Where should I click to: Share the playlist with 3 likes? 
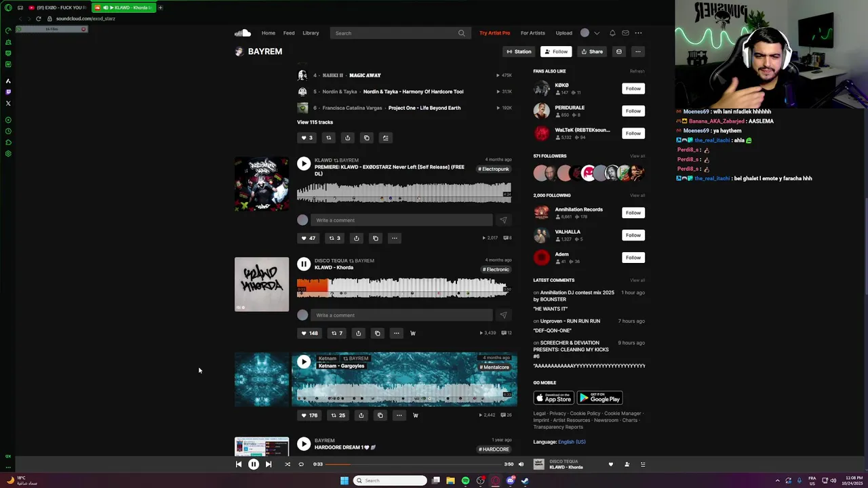pos(347,138)
